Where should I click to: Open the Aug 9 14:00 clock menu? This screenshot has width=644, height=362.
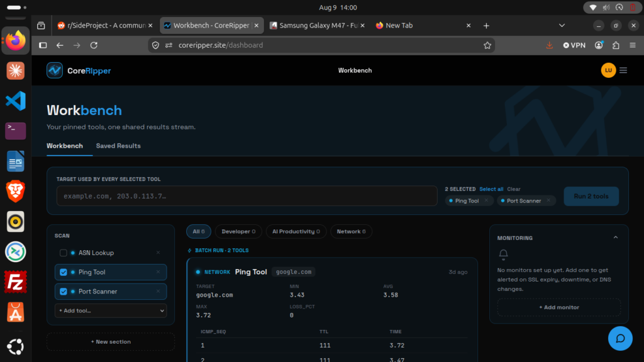(338, 8)
